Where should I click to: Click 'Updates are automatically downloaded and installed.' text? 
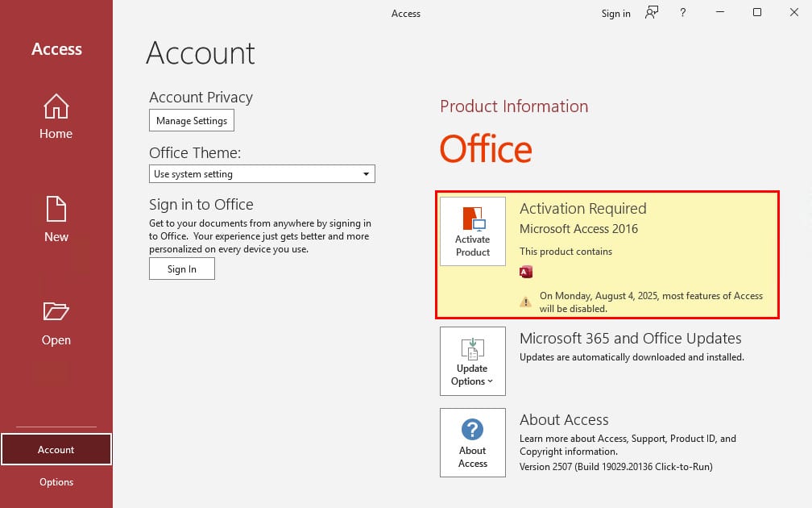click(632, 357)
